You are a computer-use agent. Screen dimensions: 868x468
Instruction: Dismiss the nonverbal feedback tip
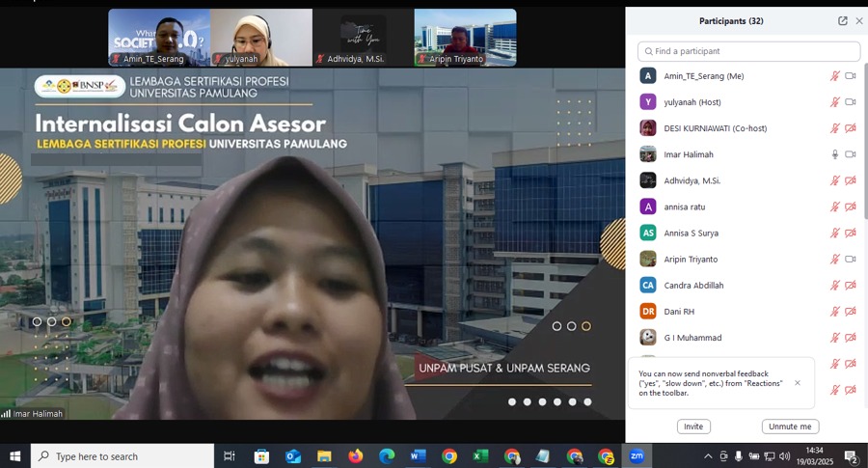click(x=798, y=383)
